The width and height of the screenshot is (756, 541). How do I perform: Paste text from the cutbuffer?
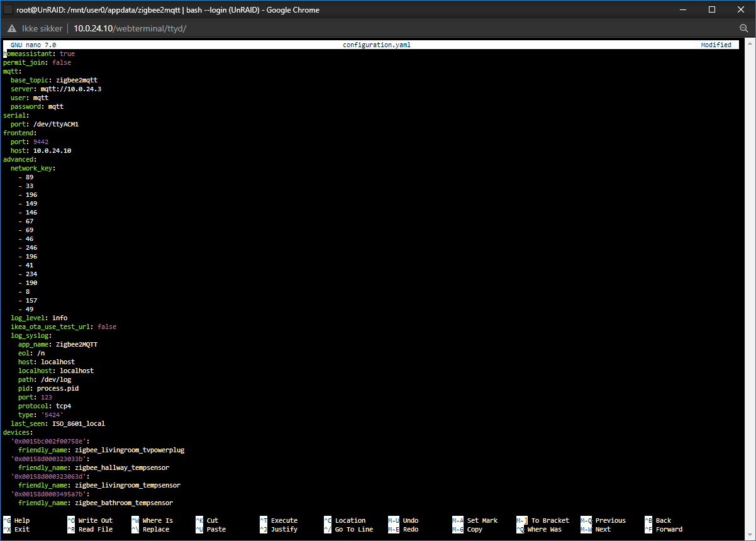[214, 529]
